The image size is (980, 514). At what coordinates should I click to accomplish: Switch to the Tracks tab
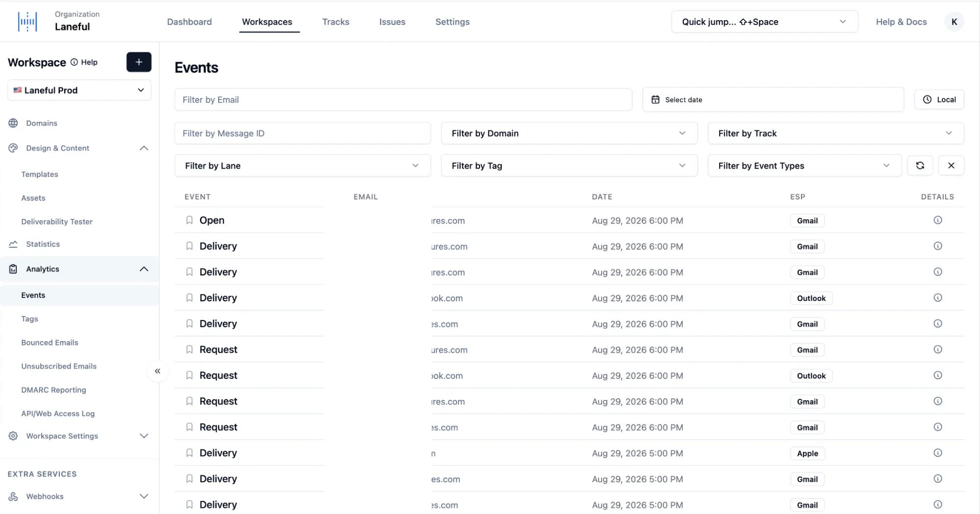(x=335, y=22)
